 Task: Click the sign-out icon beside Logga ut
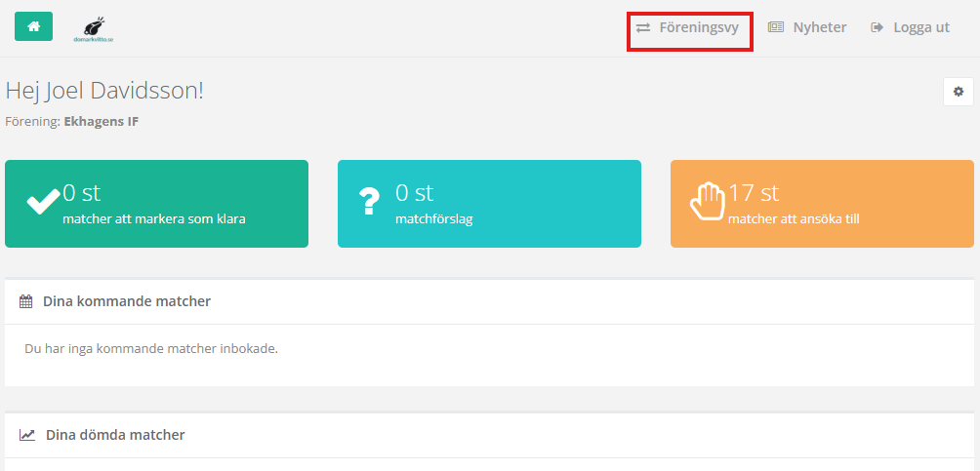(877, 27)
